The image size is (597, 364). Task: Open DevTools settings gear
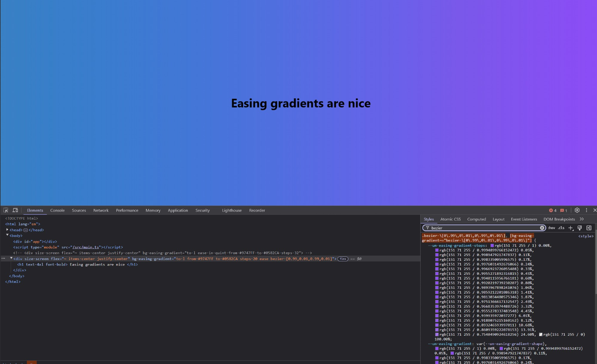pyautogui.click(x=577, y=210)
